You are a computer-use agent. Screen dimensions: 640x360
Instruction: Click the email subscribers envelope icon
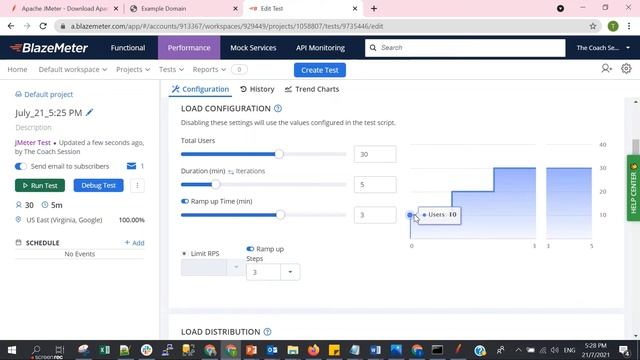pos(131,166)
